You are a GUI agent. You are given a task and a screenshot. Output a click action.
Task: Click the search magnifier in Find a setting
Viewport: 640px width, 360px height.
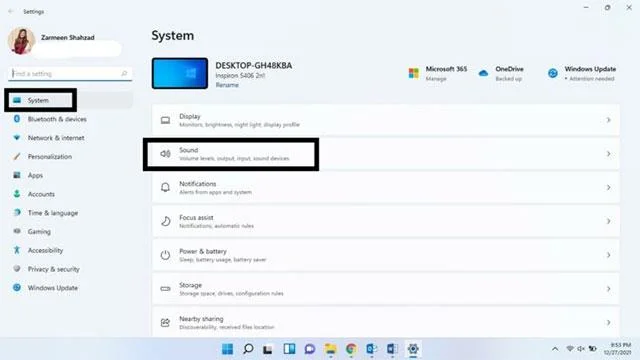(x=124, y=73)
